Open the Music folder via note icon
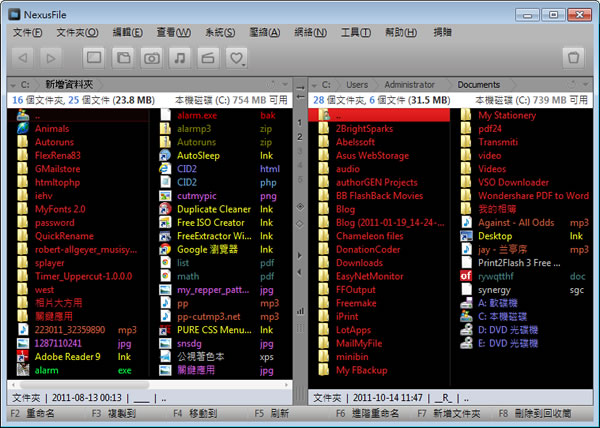The image size is (600, 428). click(180, 59)
